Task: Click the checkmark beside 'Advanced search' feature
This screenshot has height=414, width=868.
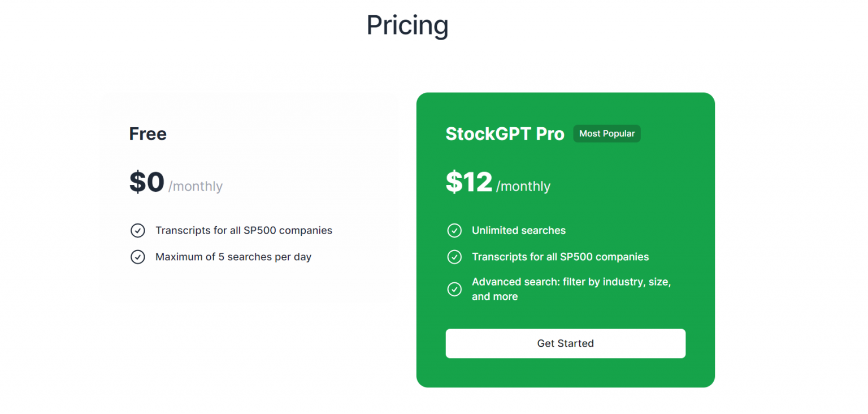Action: [454, 289]
